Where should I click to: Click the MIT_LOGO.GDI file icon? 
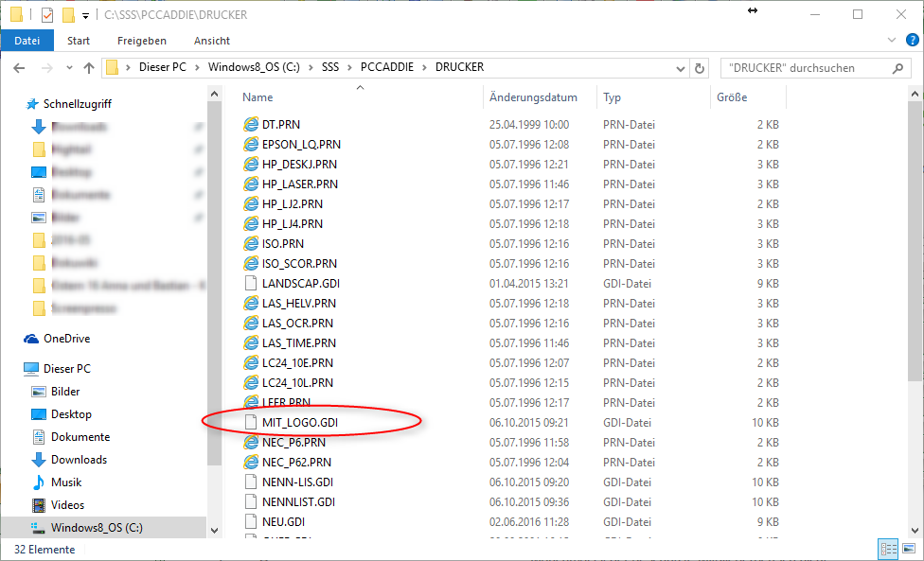[x=251, y=423]
